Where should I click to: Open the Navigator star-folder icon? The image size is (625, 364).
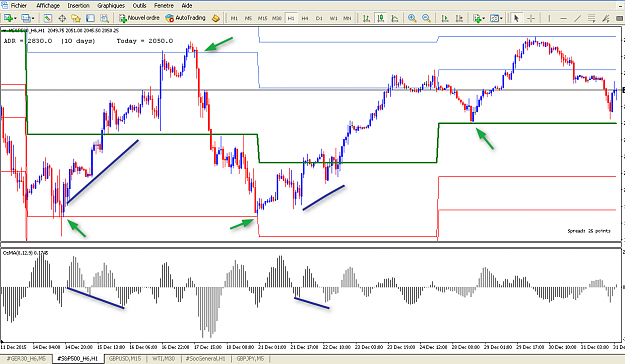tap(76, 18)
